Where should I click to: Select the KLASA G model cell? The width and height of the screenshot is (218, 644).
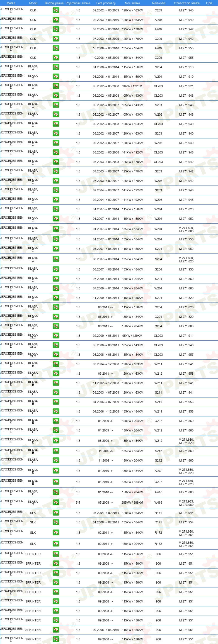click(33, 503)
